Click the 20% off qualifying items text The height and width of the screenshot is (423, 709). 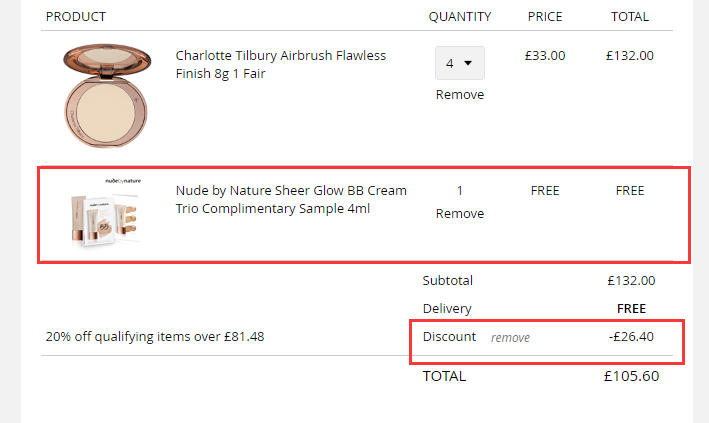click(155, 337)
